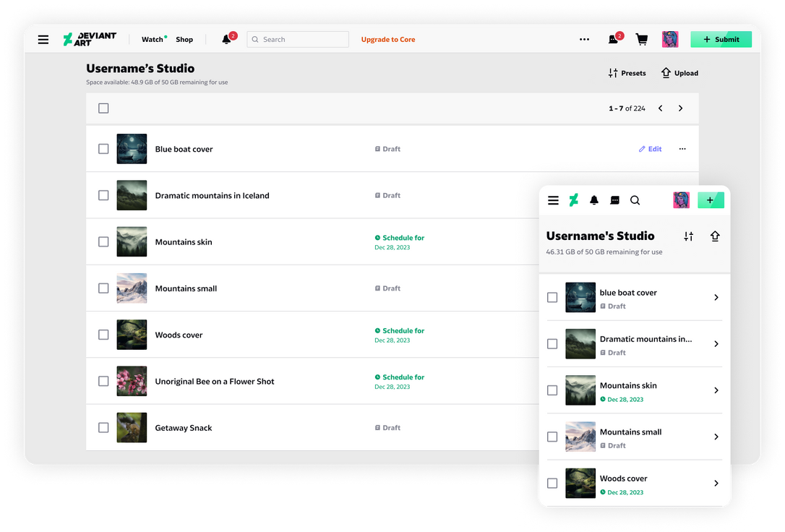Open Getaway Snack thumbnail
Viewport: 785px width, 532px height.
point(132,428)
